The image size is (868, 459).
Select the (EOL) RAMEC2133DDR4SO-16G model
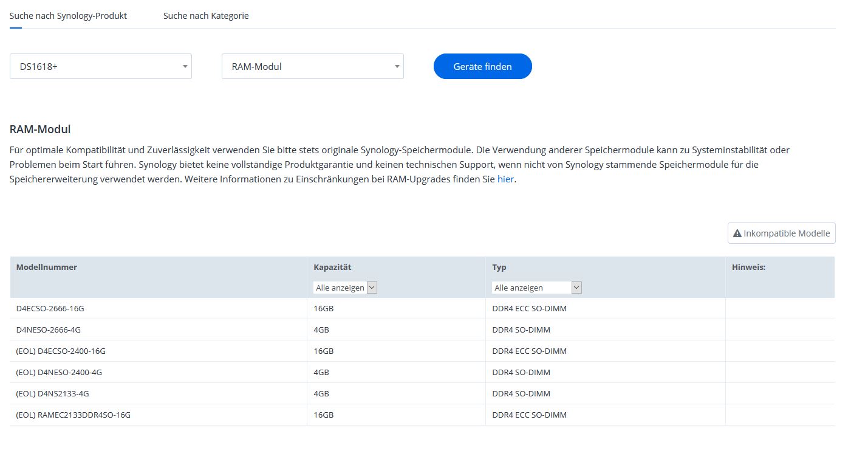pos(73,415)
